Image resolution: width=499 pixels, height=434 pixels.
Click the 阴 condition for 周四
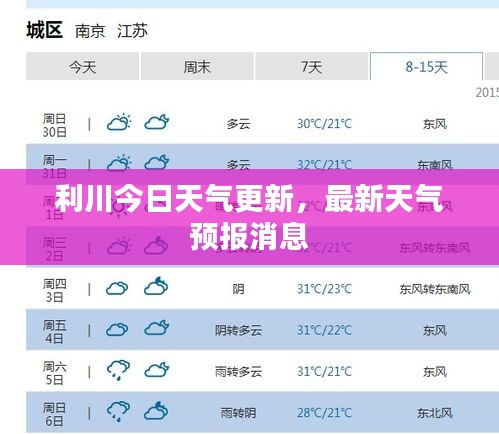tap(238, 289)
